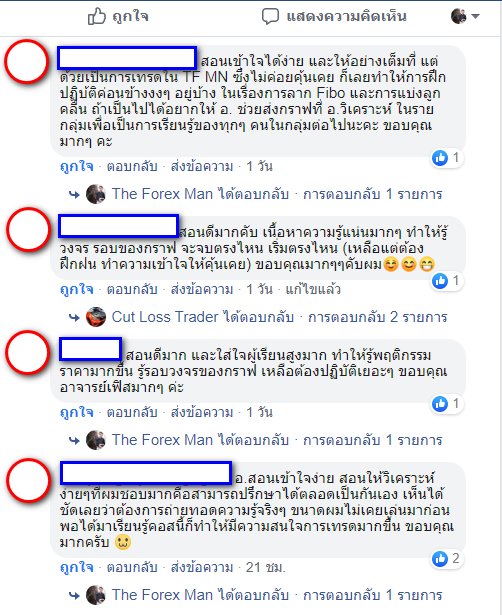Click ถูกใจ link under the last comment
The height and width of the screenshot is (615, 502).
(x=76, y=568)
